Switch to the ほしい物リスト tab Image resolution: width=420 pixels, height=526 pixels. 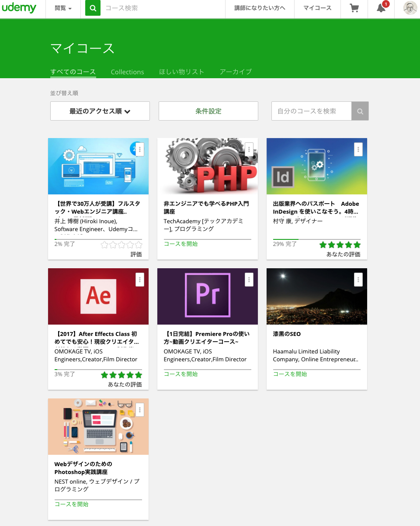coord(182,72)
